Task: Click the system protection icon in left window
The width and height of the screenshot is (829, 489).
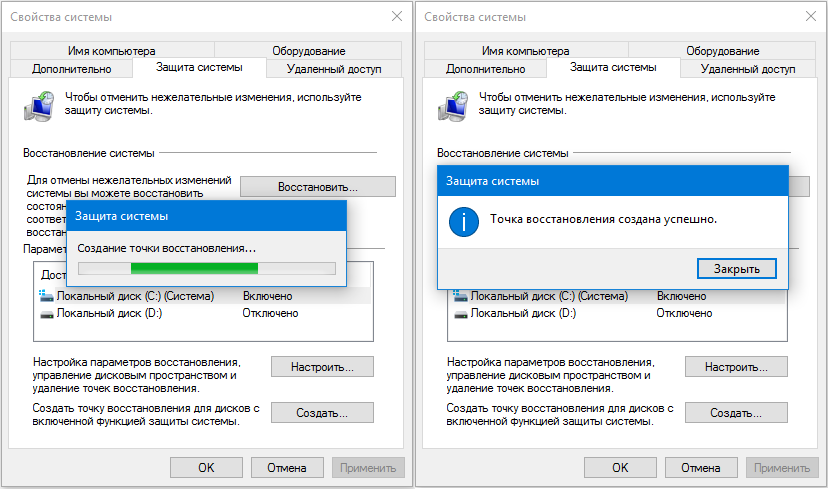Action: tap(40, 103)
